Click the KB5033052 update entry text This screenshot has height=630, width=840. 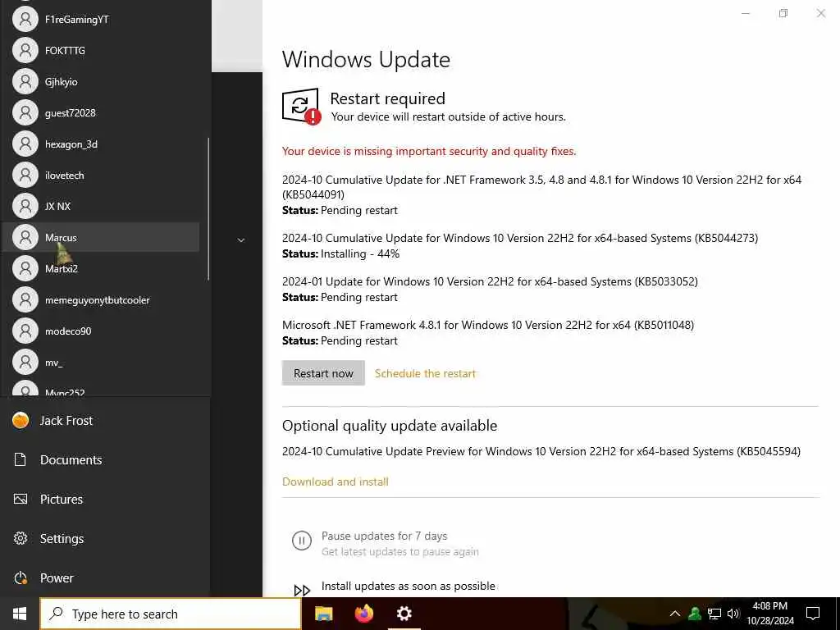click(x=490, y=281)
